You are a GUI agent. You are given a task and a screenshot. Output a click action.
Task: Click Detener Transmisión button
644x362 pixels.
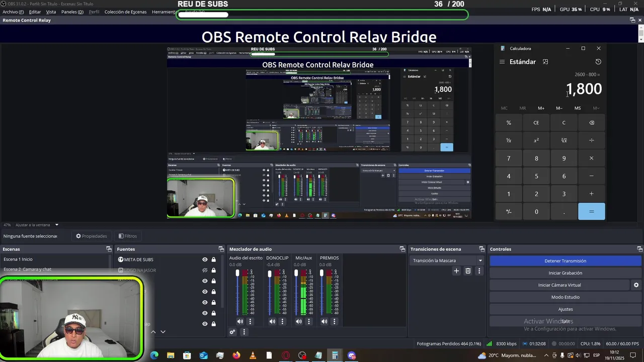pyautogui.click(x=565, y=261)
